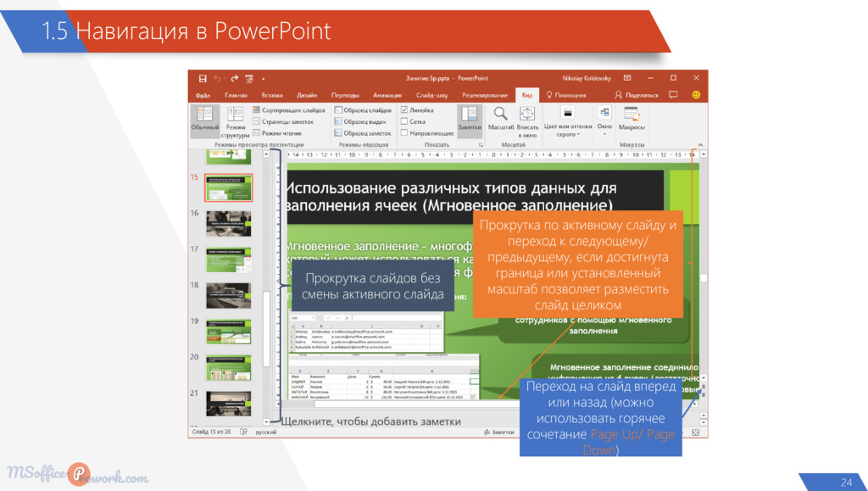
Task: Enable the Направляющие checkbox
Action: click(404, 133)
